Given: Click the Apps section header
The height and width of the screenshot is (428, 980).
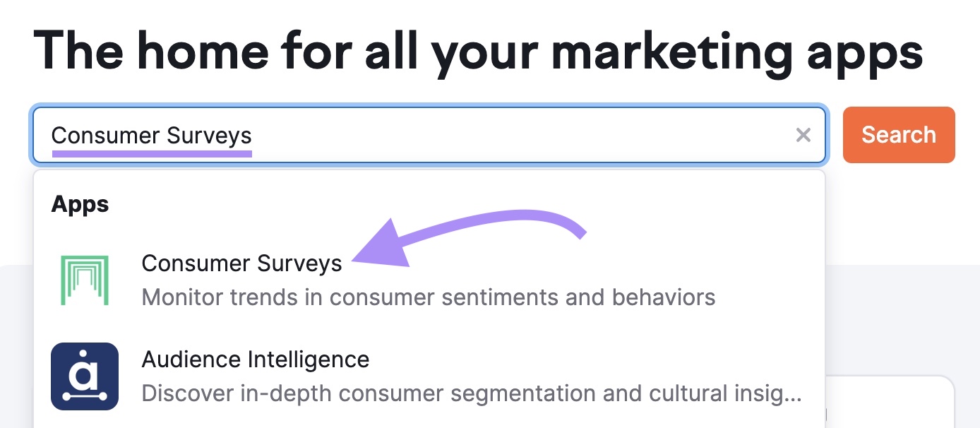Looking at the screenshot, I should coord(80,203).
